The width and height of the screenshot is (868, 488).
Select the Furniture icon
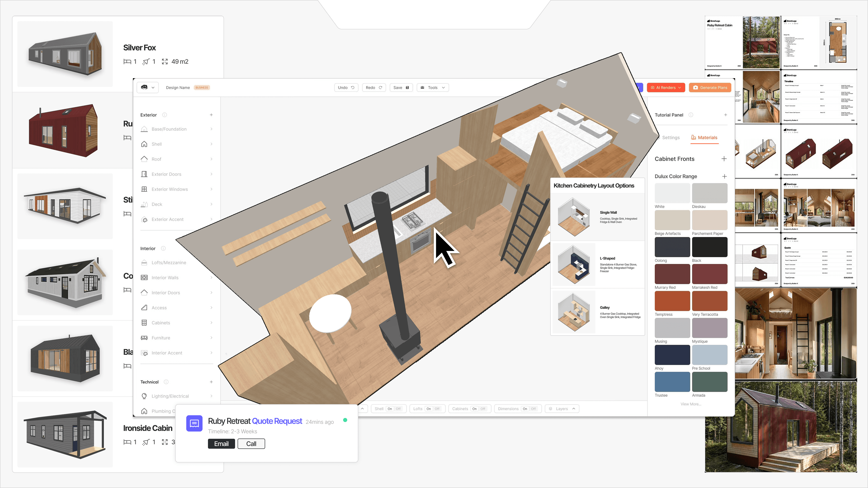click(x=145, y=338)
